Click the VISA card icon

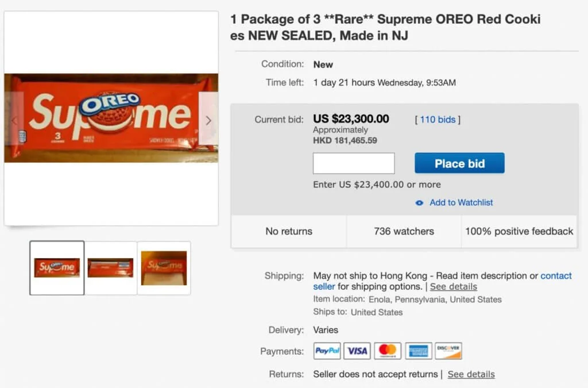pyautogui.click(x=358, y=351)
